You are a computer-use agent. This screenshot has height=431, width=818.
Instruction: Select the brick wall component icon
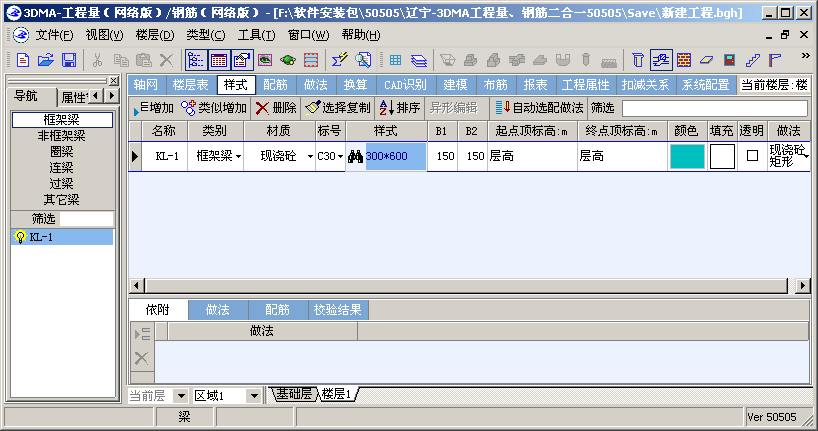pos(683,60)
